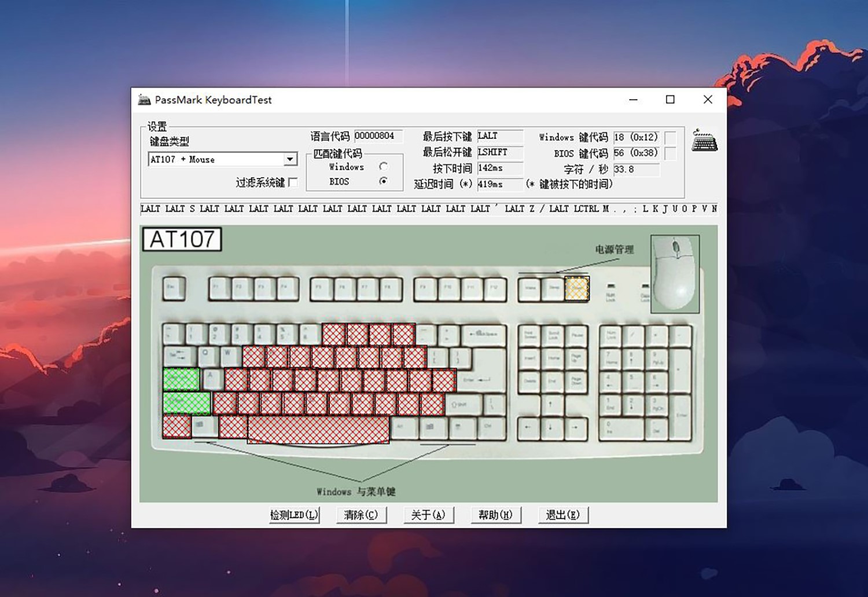Click the 退出(E) exit button
The image size is (868, 597).
pyautogui.click(x=563, y=515)
